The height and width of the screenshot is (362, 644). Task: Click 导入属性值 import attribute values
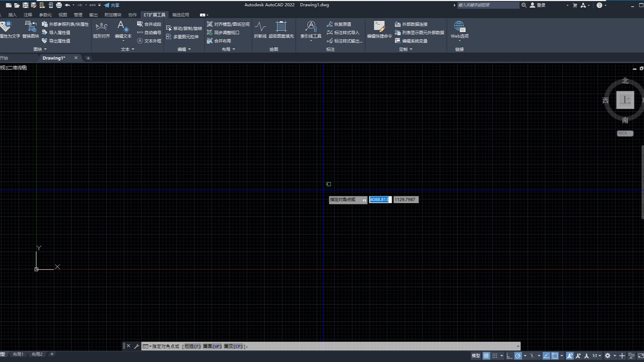[56, 33]
